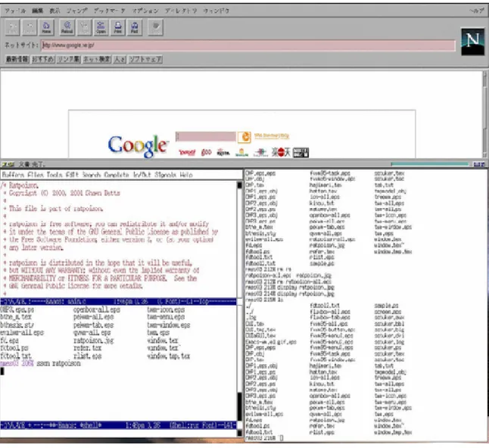Click the Open location toolbar icon

click(x=101, y=27)
